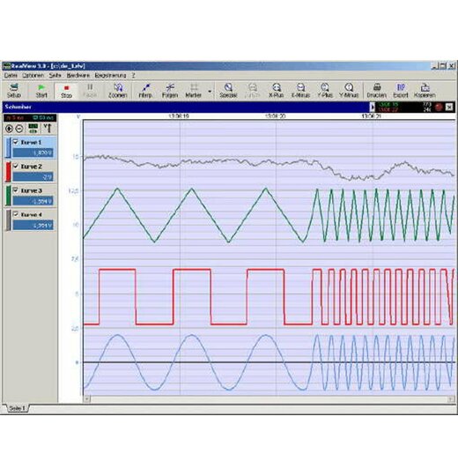Click the Spezial zoom icon
This screenshot has width=458, height=476.
coord(228,91)
